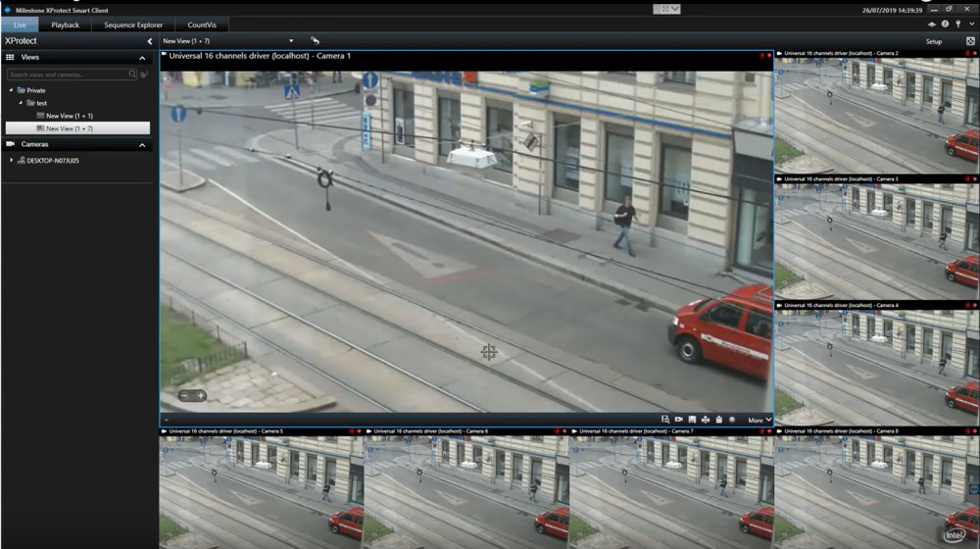The height and width of the screenshot is (549, 980).
Task: Open the Sequence Explorer tab
Action: [x=133, y=25]
